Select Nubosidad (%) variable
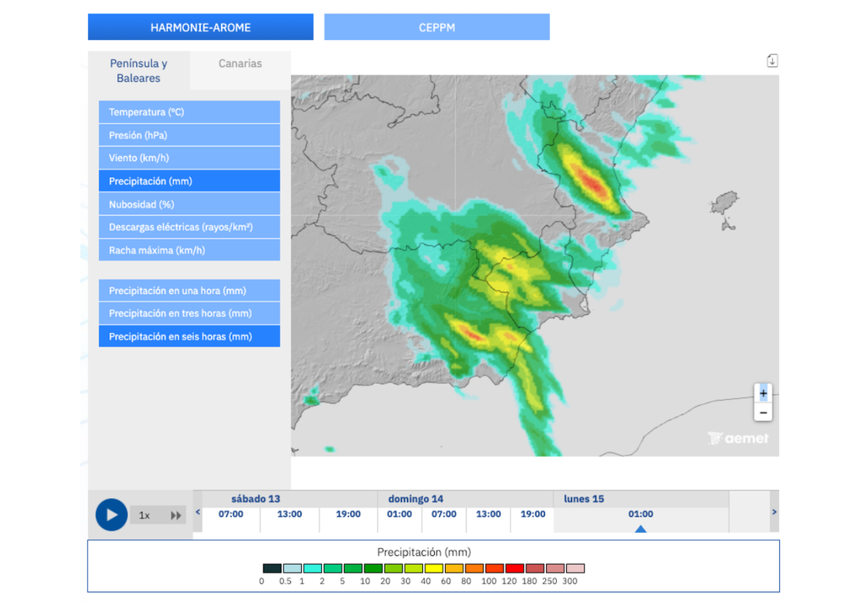The width and height of the screenshot is (868, 610). click(x=189, y=204)
